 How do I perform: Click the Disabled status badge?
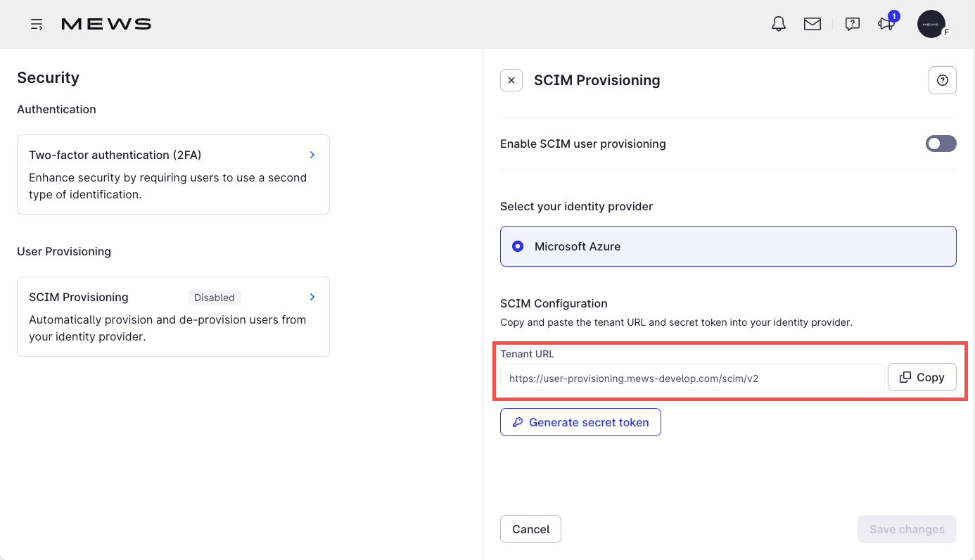[215, 298]
